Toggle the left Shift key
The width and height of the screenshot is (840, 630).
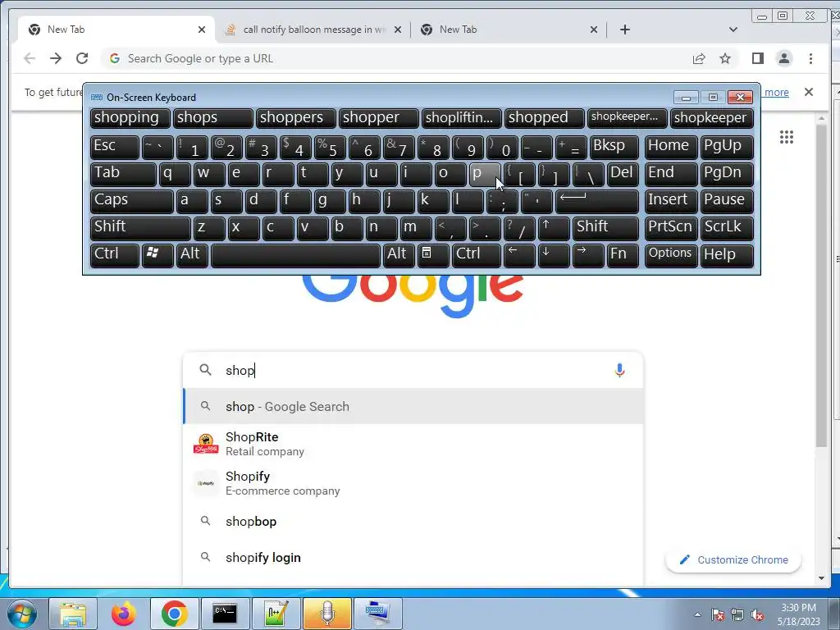(x=140, y=228)
